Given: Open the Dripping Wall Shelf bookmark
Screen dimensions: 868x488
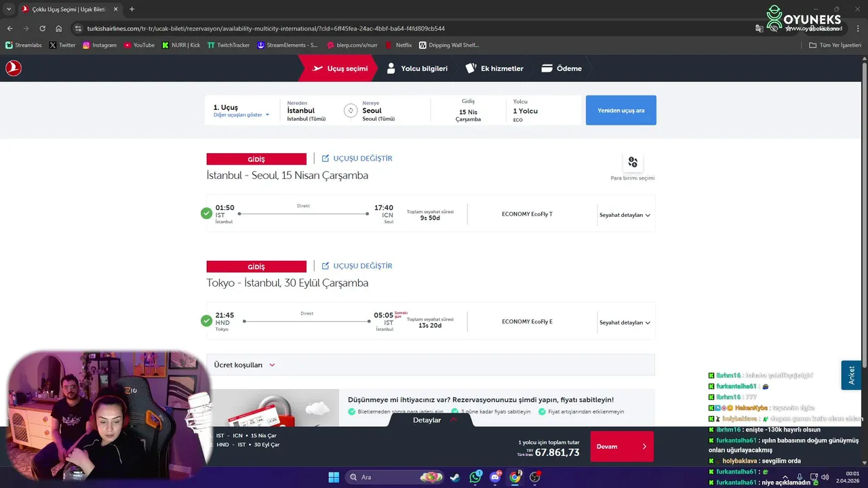Looking at the screenshot, I should tap(449, 45).
